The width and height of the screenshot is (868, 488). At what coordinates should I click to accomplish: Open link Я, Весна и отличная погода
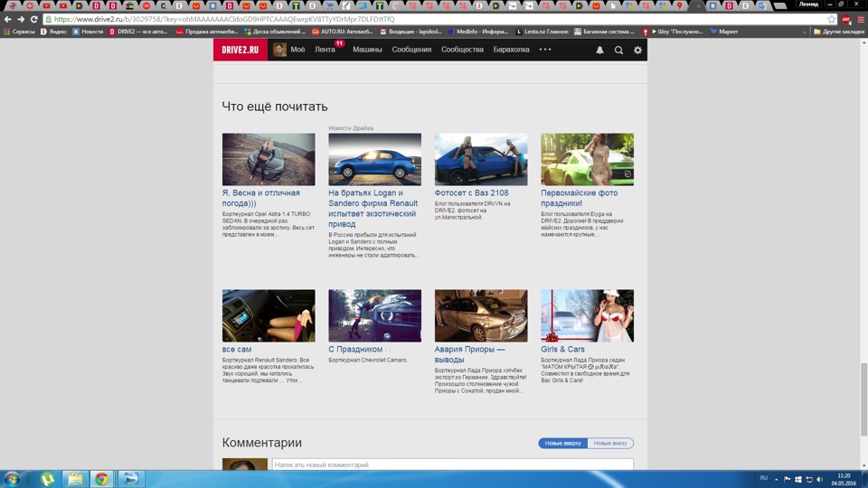pyautogui.click(x=260, y=198)
